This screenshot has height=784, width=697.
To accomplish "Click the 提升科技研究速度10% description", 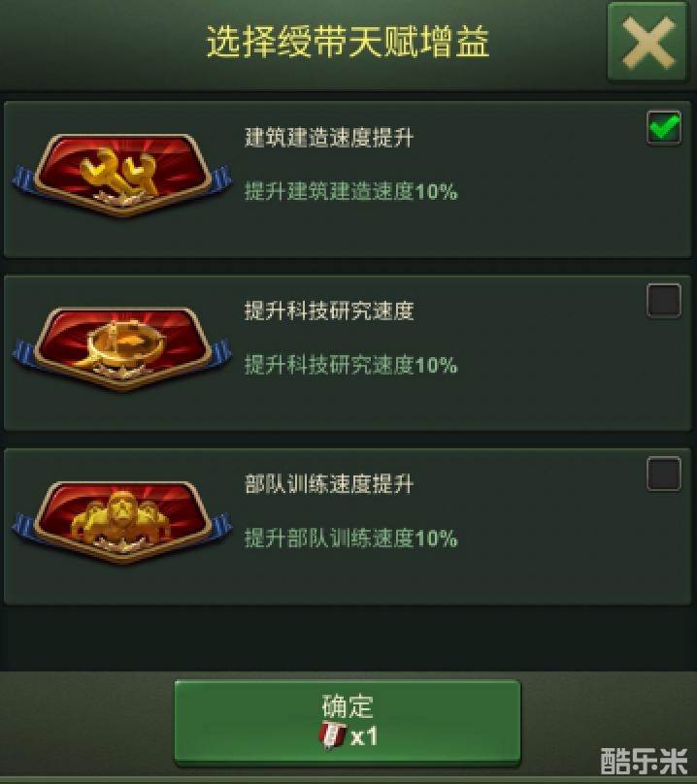I will [350, 365].
